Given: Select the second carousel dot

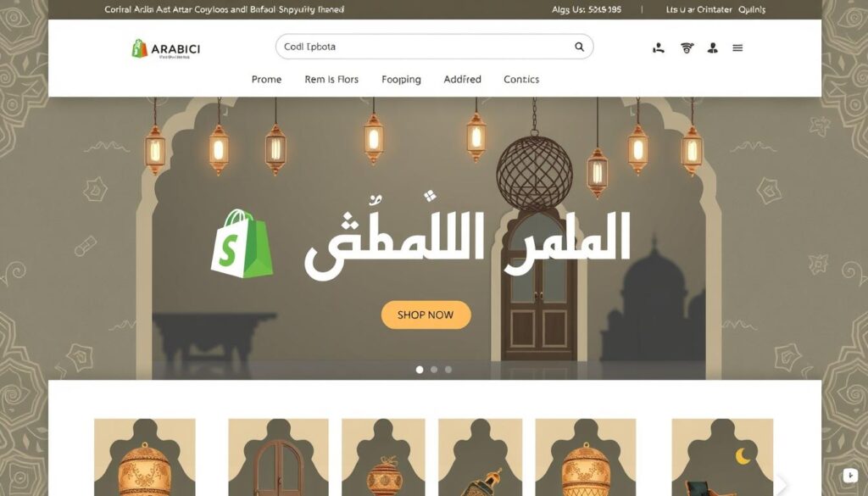Looking at the screenshot, I should pyautogui.click(x=434, y=369).
